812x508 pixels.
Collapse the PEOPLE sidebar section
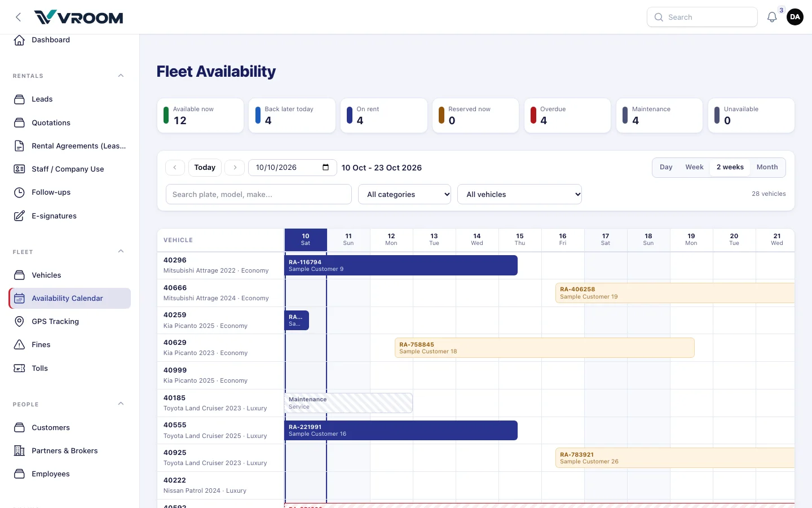[121, 404]
